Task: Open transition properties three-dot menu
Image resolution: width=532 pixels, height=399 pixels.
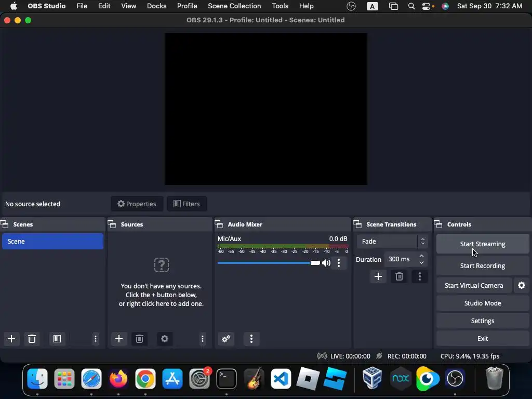Action: (420, 276)
